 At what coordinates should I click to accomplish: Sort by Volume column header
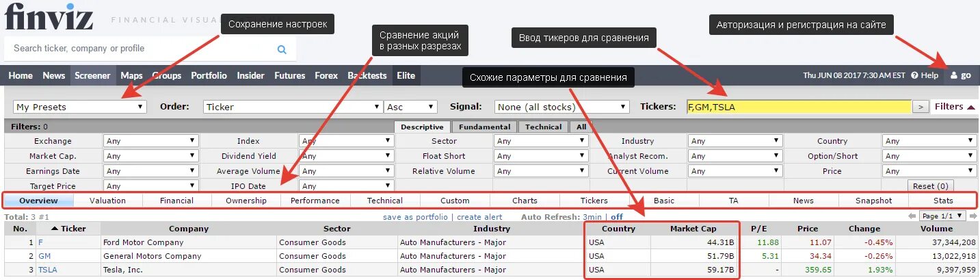(936, 229)
